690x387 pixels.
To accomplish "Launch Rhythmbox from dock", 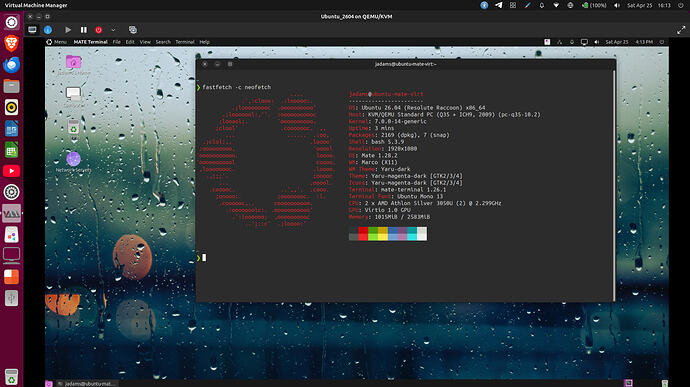I will [x=11, y=107].
